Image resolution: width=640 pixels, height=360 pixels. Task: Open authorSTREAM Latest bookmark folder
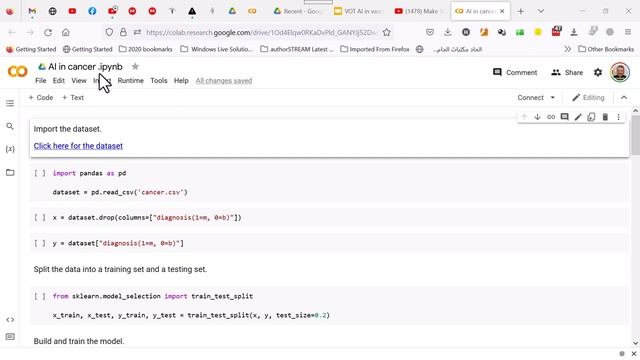click(x=297, y=49)
